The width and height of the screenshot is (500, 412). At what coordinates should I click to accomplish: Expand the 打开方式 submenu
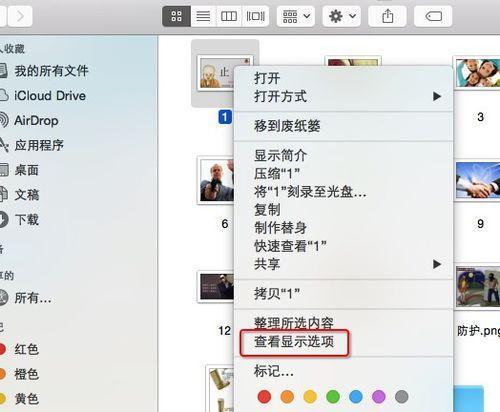tap(343, 96)
